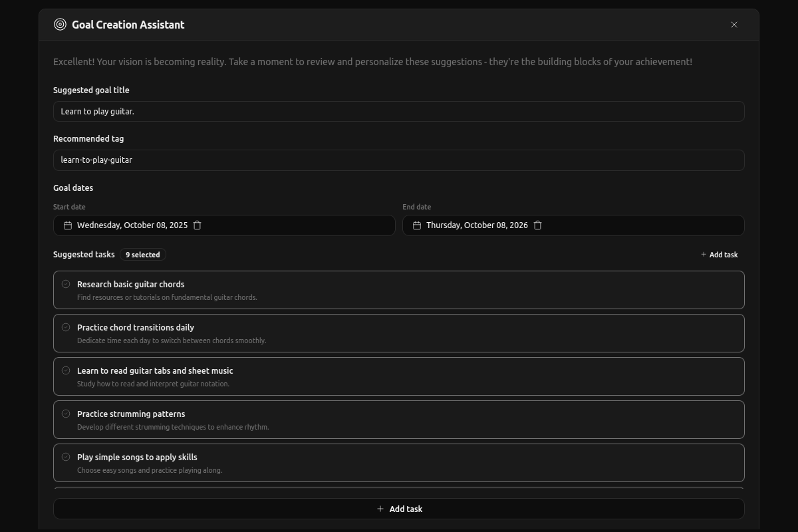The image size is (798, 532).
Task: Click Add task in the Suggested tasks header
Action: (x=720, y=255)
